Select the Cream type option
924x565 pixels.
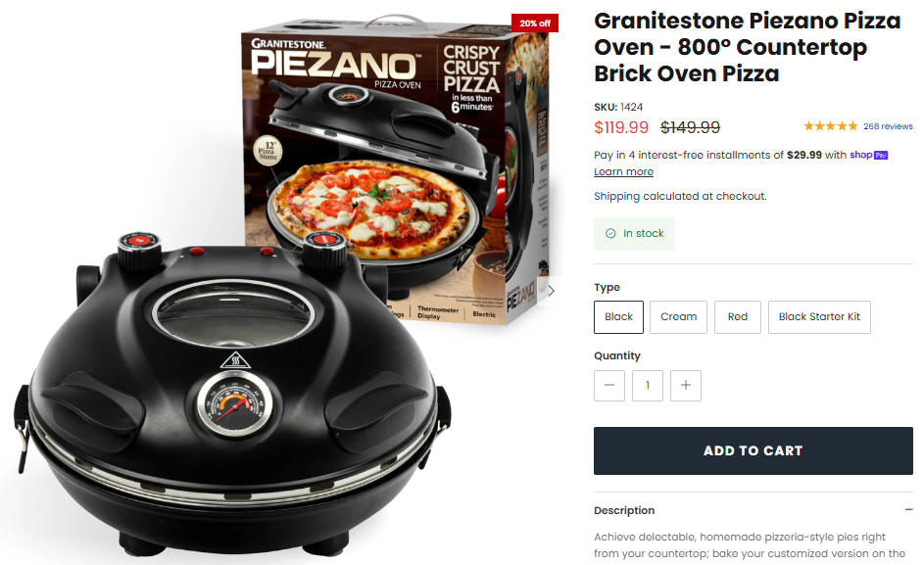point(678,317)
